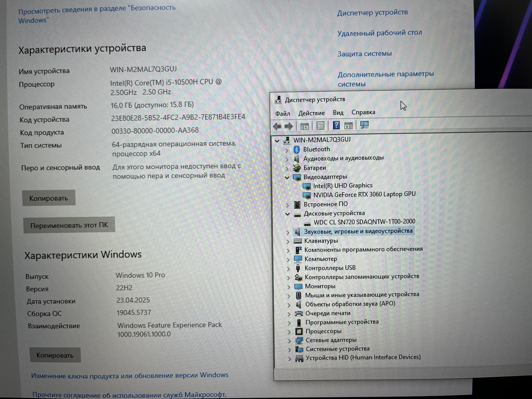Click the Back arrow in Device Manager toolbar
Image resolution: width=532 pixels, height=399 pixels.
277,126
